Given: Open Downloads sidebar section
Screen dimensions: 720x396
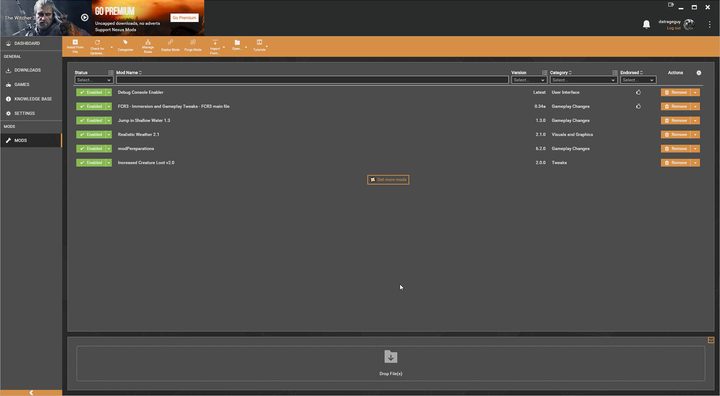Looking at the screenshot, I should point(31,70).
